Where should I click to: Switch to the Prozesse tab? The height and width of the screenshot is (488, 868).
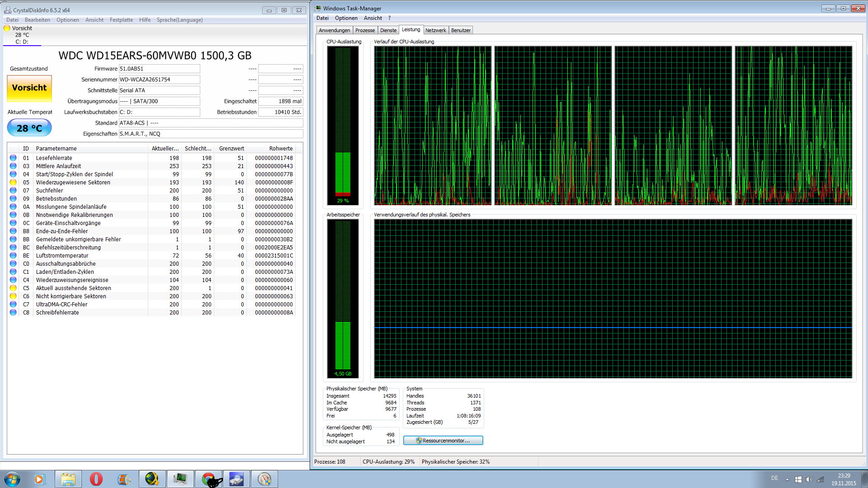[x=365, y=30]
